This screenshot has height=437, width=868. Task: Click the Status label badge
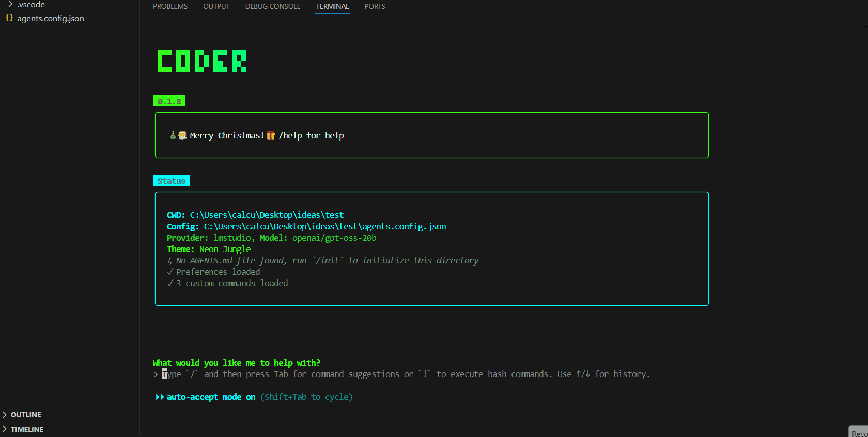pos(171,181)
